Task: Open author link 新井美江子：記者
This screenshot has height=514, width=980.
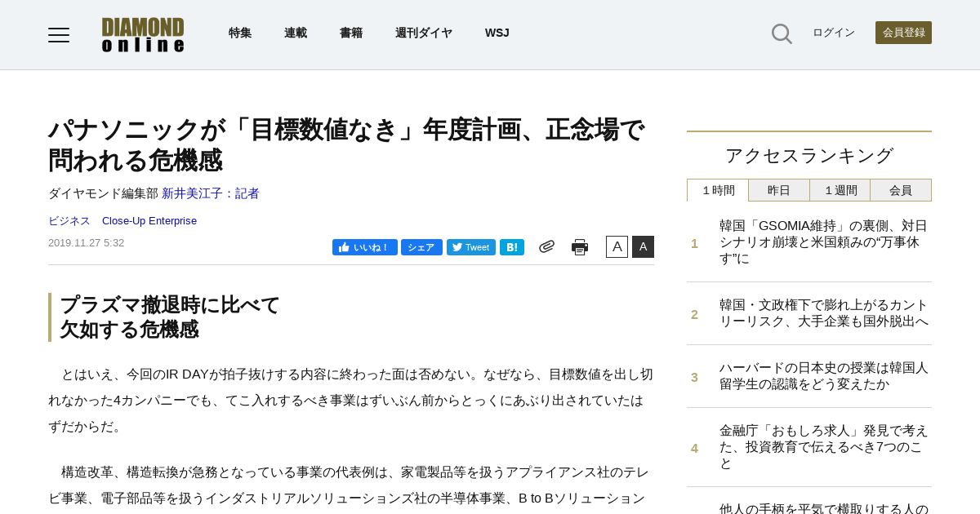Action: 211,193
